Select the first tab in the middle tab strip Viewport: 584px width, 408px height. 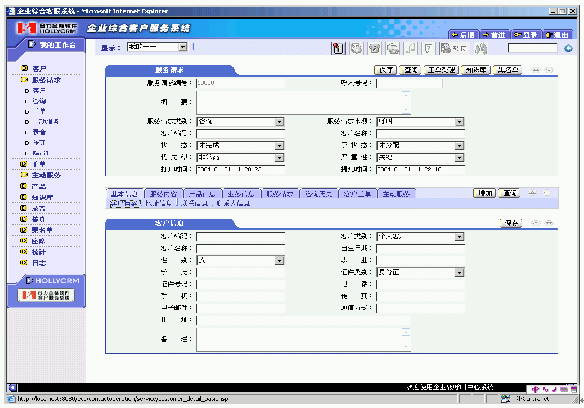click(x=124, y=194)
